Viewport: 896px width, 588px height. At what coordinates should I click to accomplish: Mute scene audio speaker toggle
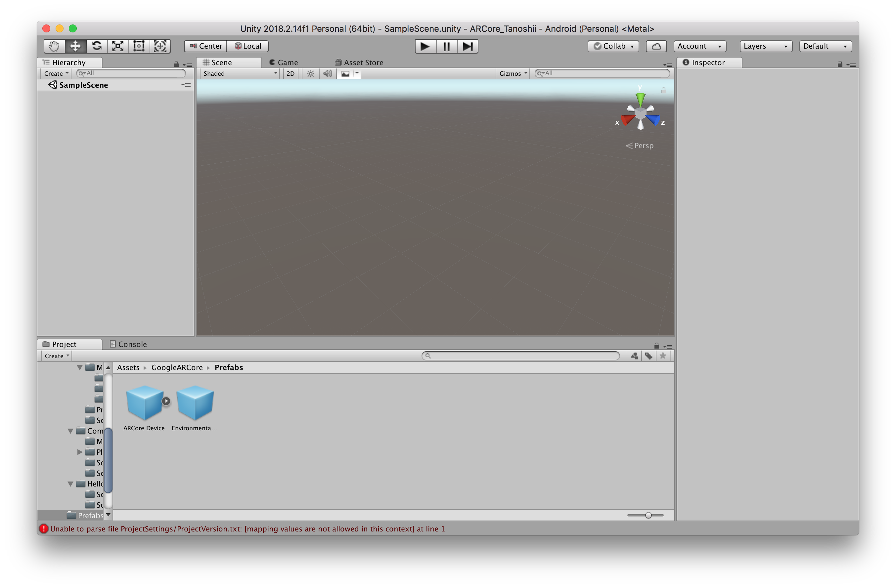328,74
